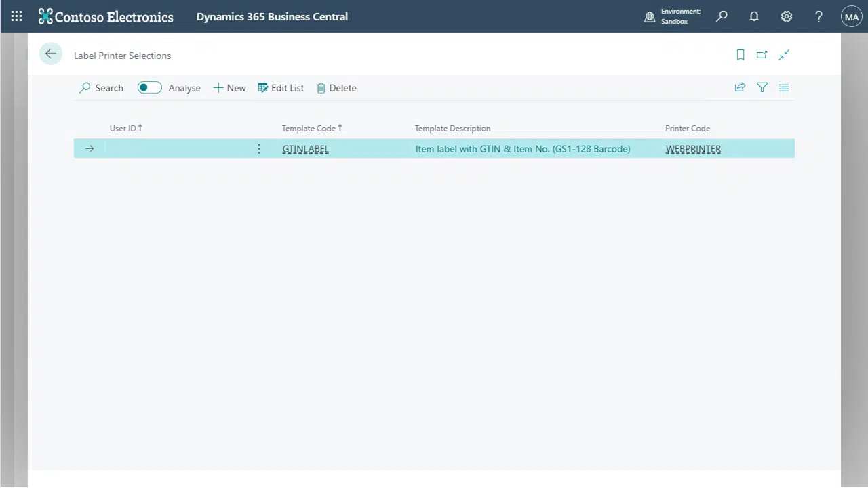Open the User ID column sort dropdown

(x=125, y=128)
